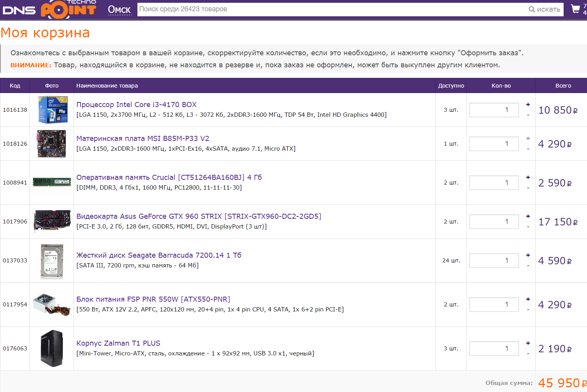587x392 pixels.
Task: Open Жесткий диск Seagate Barracuda link
Action: [x=159, y=255]
